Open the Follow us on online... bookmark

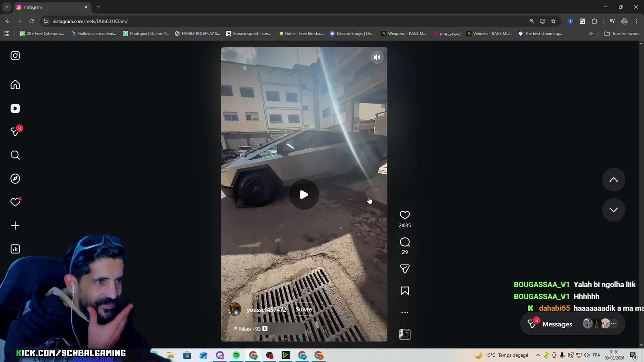tap(94, 34)
